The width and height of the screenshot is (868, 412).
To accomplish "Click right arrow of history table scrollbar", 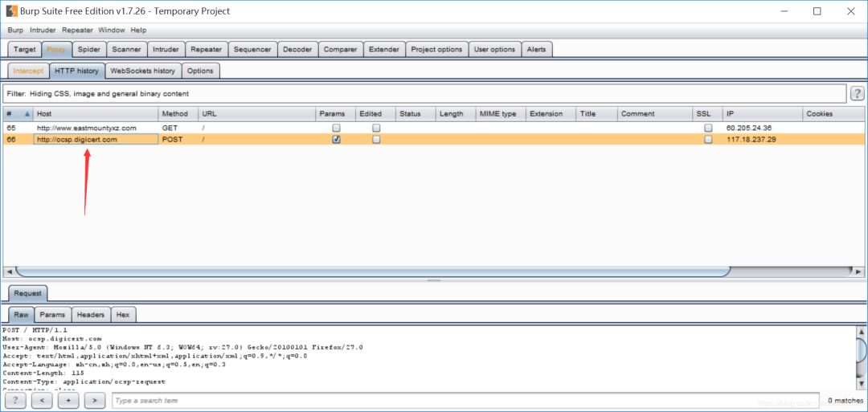I will (858, 271).
